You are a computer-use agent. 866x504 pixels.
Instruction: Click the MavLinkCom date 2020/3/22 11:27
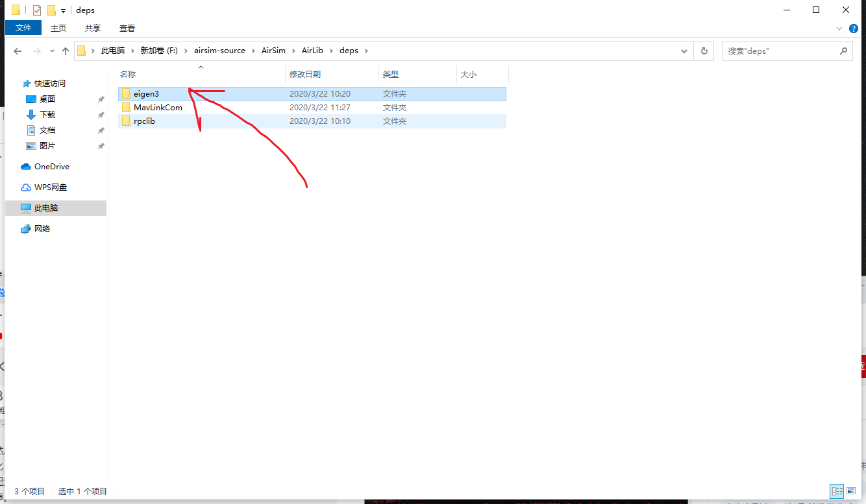click(319, 108)
